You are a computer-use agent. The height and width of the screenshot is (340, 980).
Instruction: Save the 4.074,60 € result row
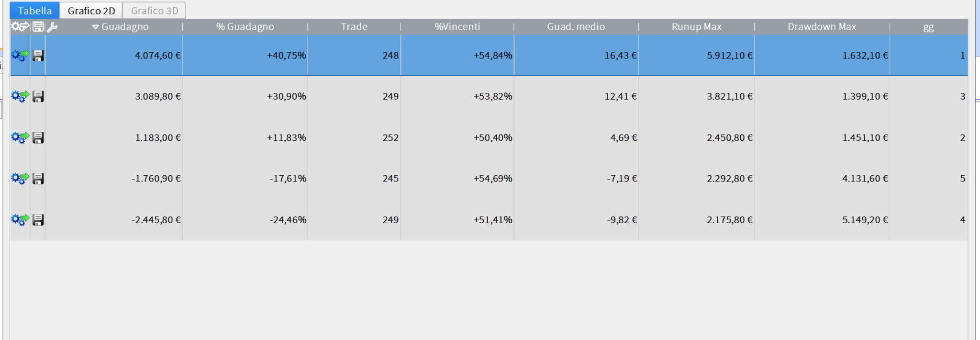pyautogui.click(x=38, y=56)
